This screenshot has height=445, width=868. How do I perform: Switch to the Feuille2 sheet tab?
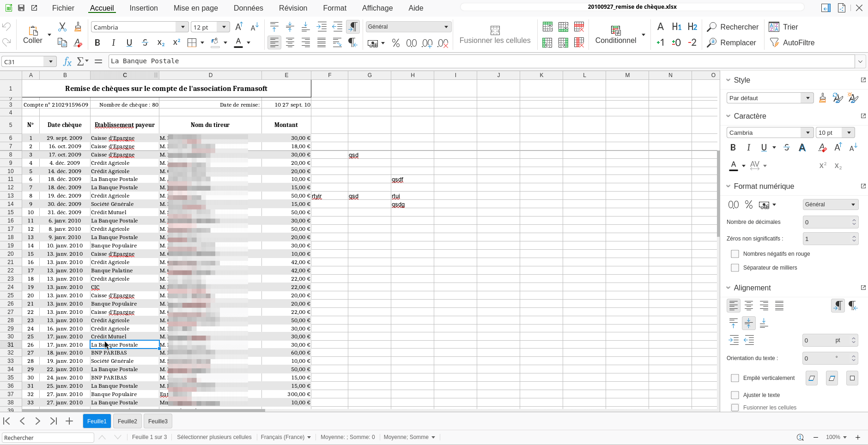click(127, 421)
